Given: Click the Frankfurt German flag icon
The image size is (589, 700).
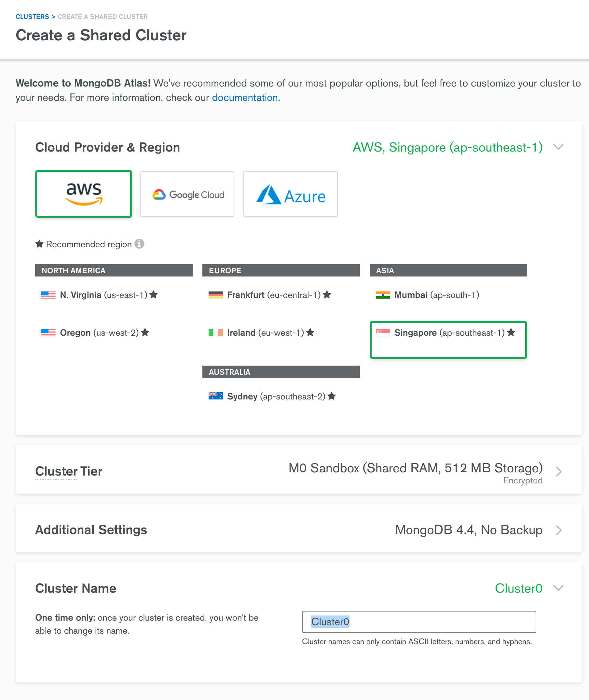Looking at the screenshot, I should click(216, 295).
